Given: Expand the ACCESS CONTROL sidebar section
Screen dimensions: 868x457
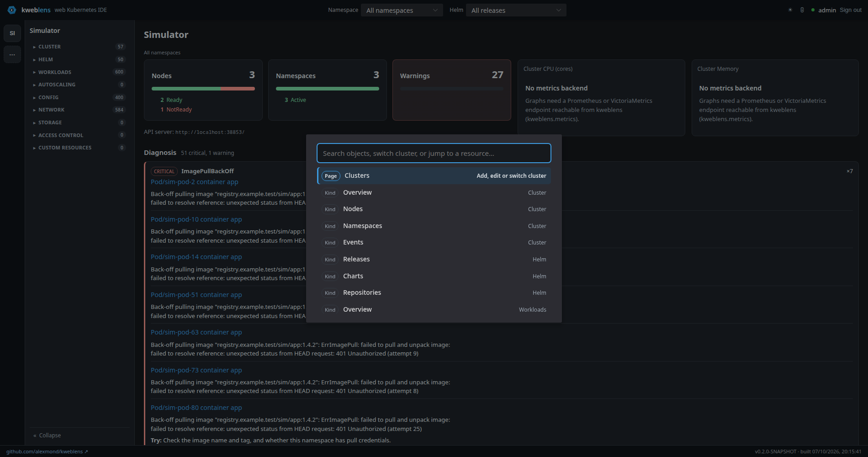Looking at the screenshot, I should click(x=79, y=135).
